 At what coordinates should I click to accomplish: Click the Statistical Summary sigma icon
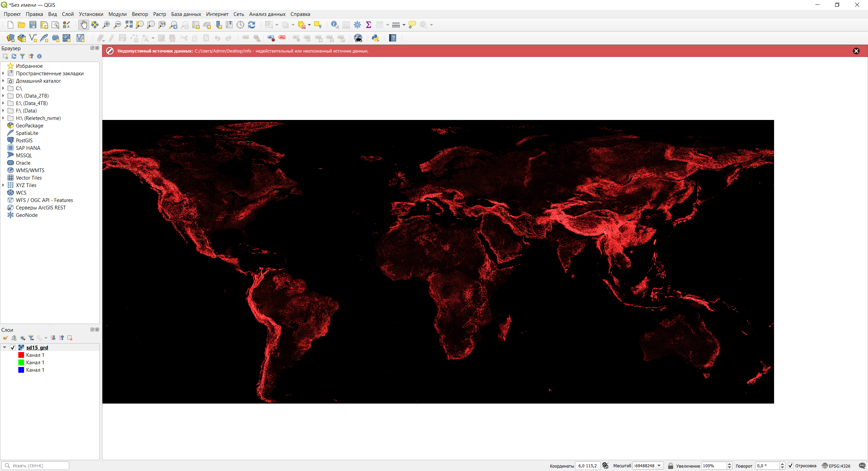369,25
